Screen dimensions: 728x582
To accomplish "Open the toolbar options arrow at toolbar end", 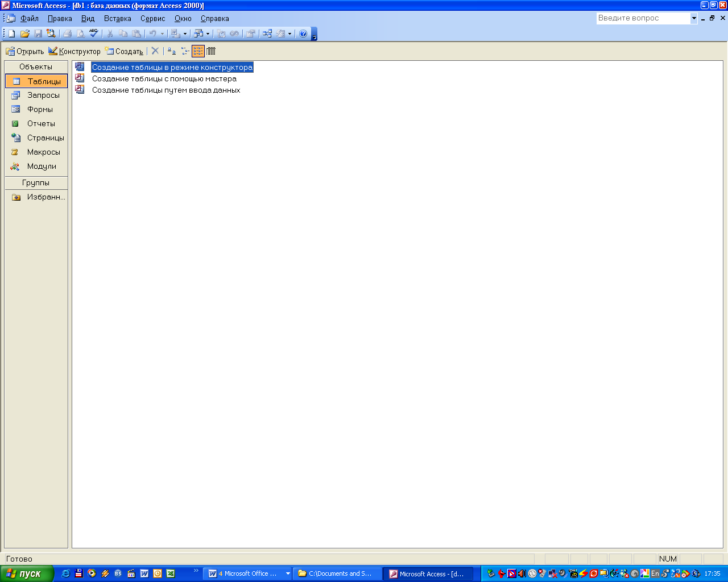I will (315, 34).
